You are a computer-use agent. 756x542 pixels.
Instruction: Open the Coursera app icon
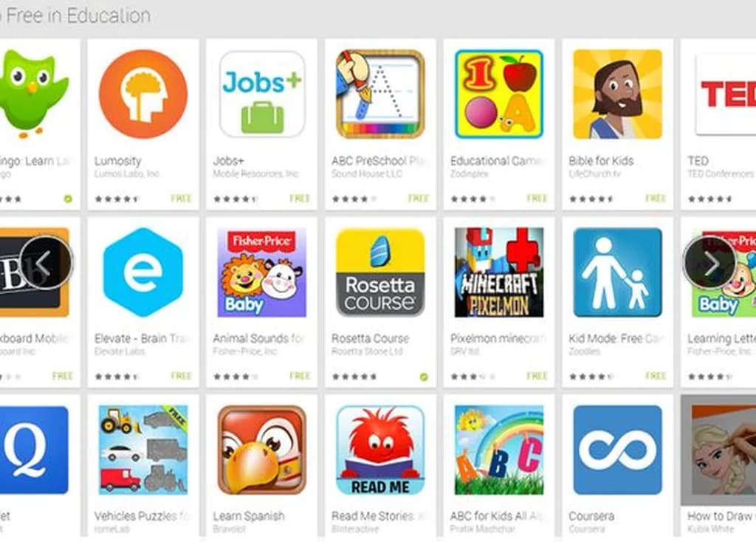click(x=618, y=450)
